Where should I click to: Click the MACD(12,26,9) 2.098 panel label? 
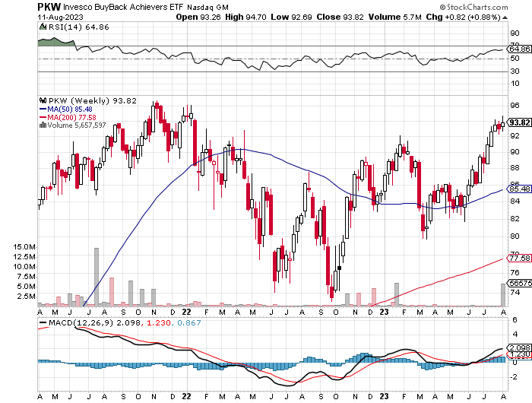[94, 323]
